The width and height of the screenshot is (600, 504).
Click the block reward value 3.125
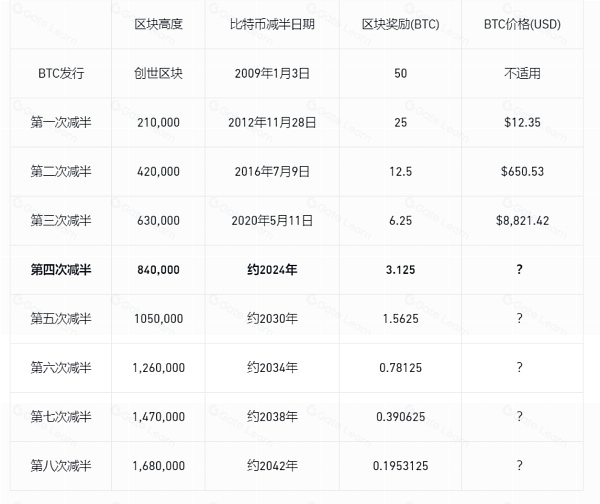coord(400,269)
